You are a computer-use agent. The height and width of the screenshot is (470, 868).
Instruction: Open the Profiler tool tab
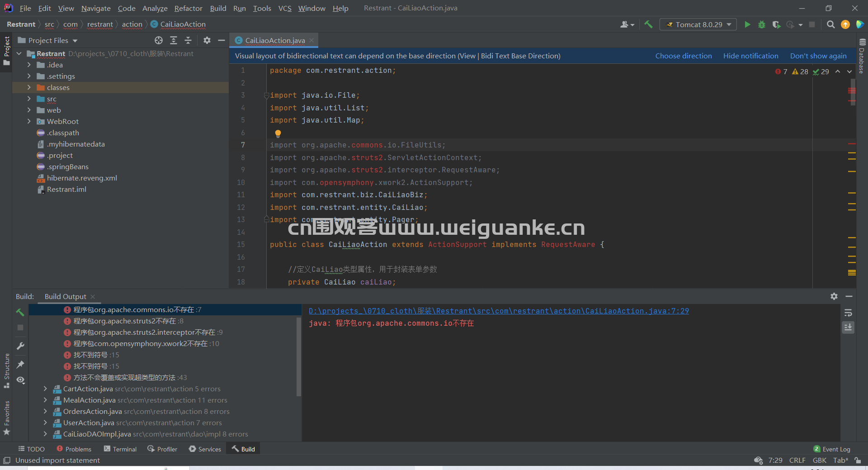[162, 449]
